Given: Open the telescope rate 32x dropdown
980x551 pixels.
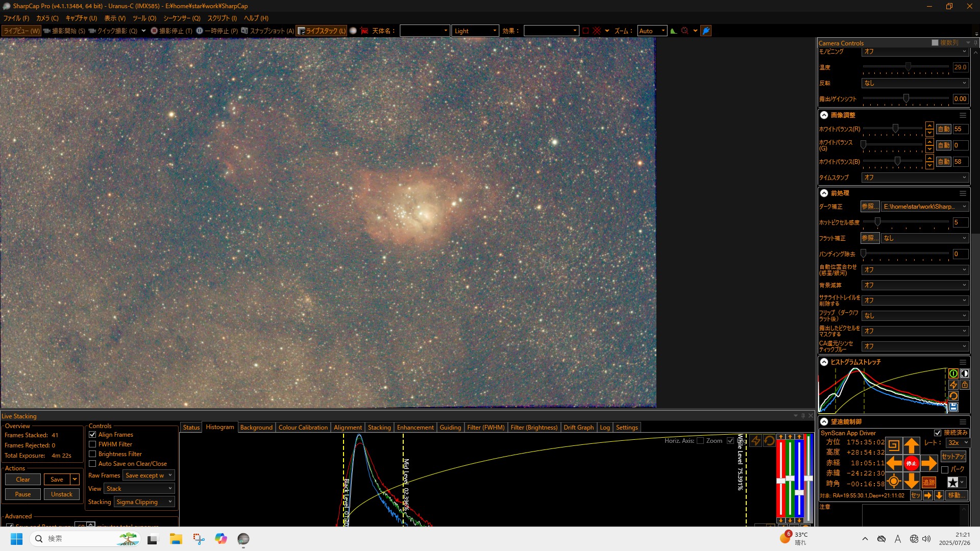Looking at the screenshot, I should tap(958, 443).
